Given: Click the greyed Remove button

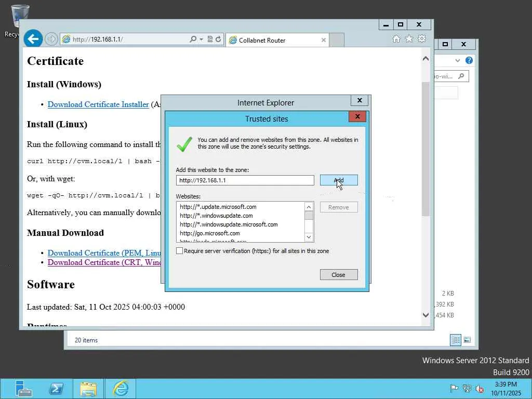Looking at the screenshot, I should (339, 207).
